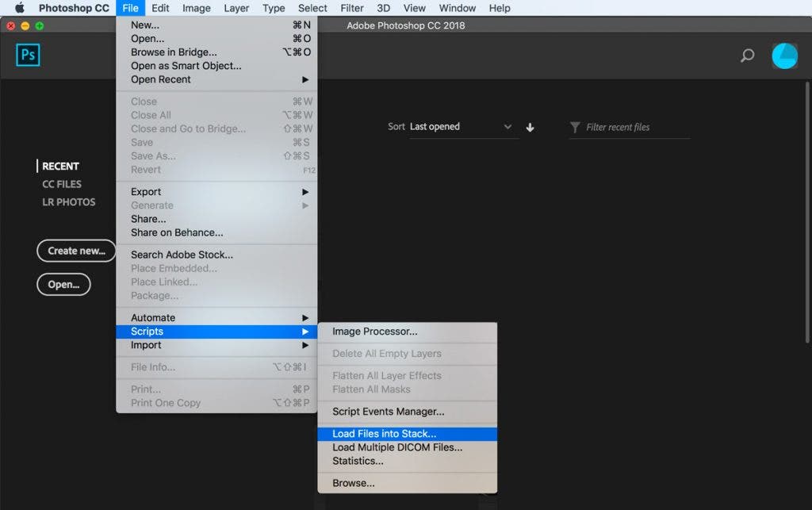Screen dimensions: 812x510
Task: Click Share on Behance
Action: point(177,232)
